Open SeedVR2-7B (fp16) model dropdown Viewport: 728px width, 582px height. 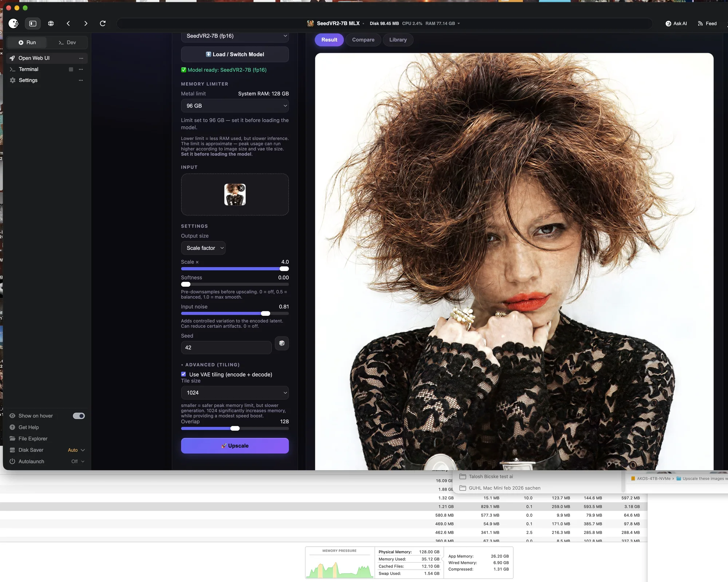click(x=235, y=36)
